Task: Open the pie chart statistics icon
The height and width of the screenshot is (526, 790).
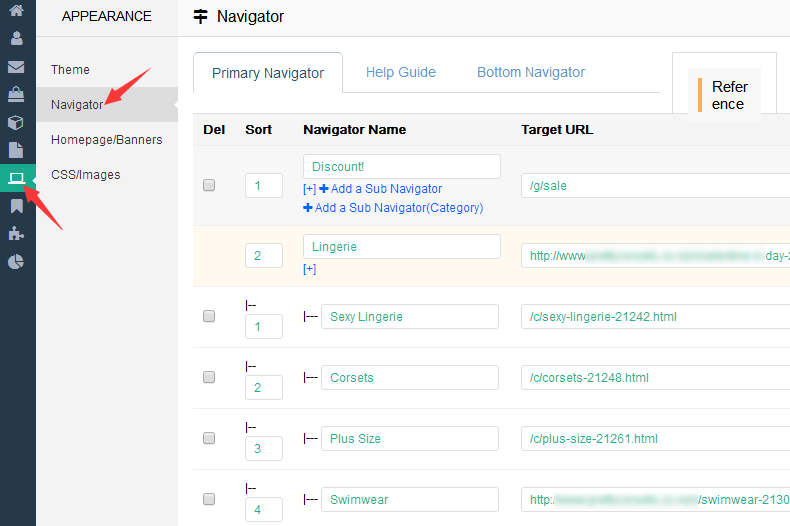Action: pos(16,262)
